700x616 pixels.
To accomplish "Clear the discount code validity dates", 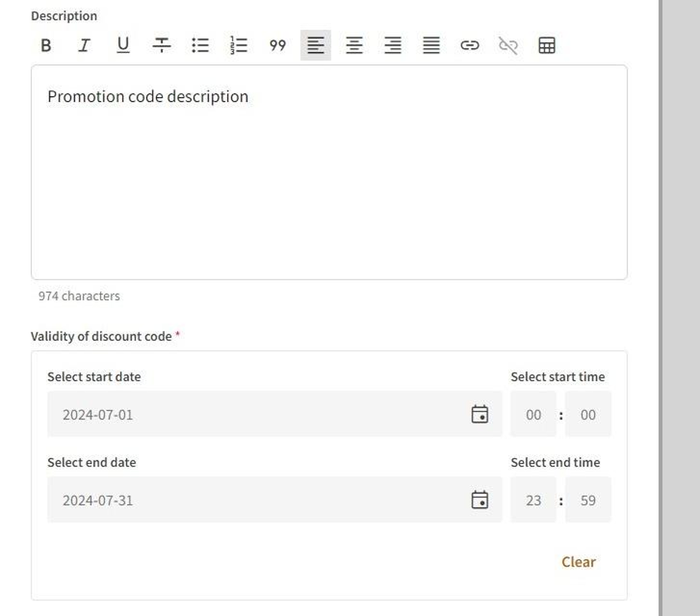I will click(578, 562).
